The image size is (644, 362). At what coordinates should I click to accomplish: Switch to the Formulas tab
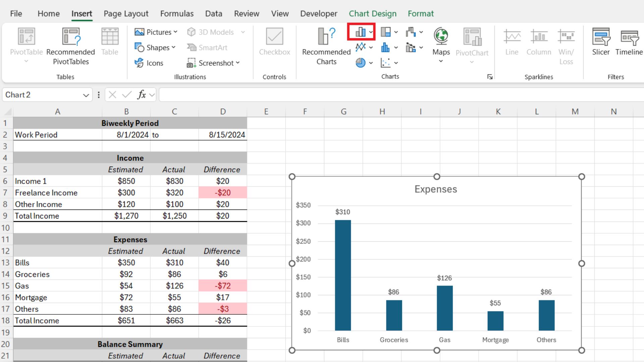(177, 14)
